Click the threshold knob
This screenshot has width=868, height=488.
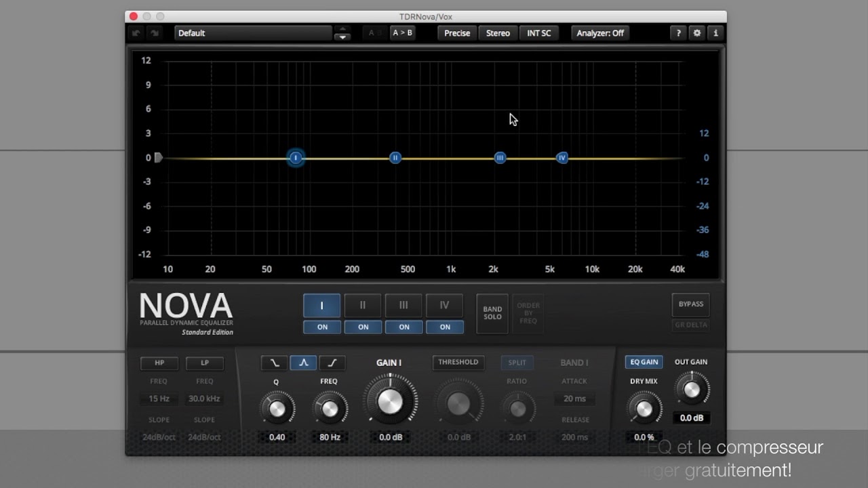click(x=458, y=404)
